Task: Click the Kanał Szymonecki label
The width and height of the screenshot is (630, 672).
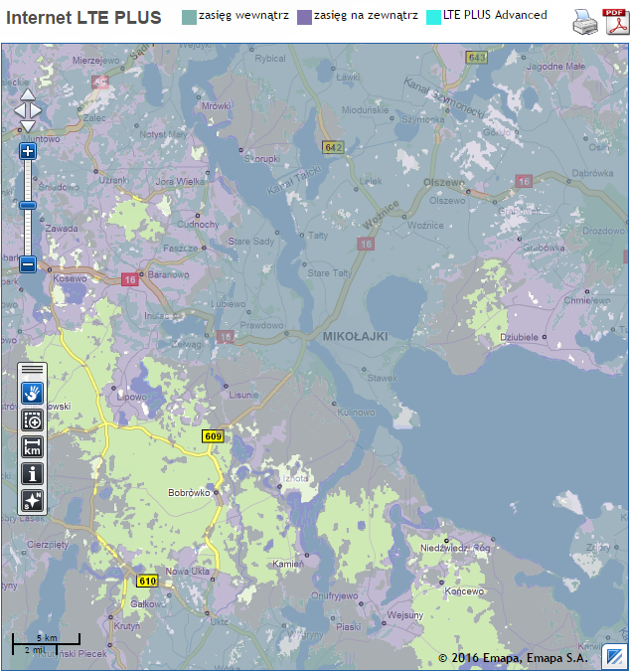Action: click(x=445, y=97)
